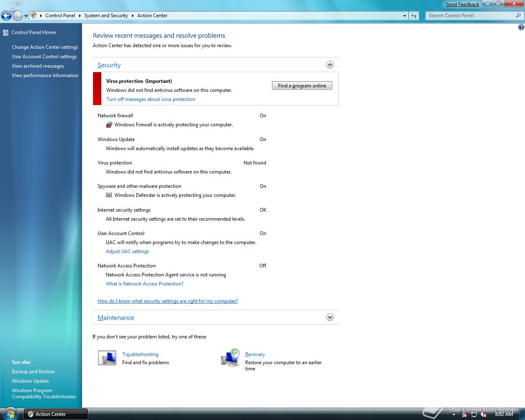This screenshot has height=420, width=525.
Task: Open What is Network Access Protection link
Action: pos(144,284)
